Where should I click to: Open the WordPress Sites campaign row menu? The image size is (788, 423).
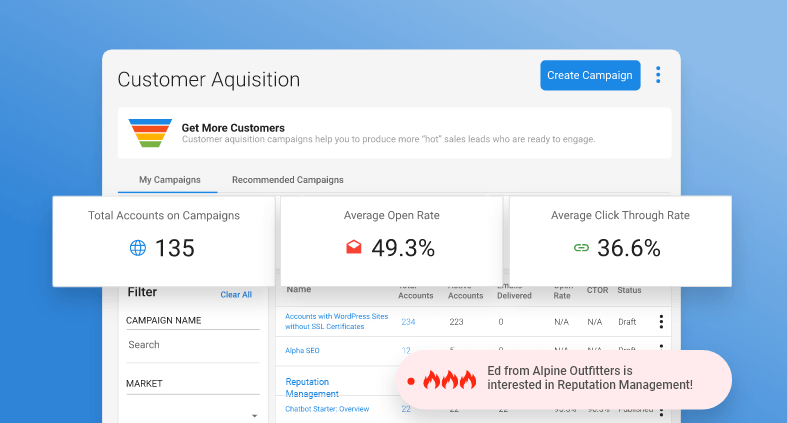(660, 321)
